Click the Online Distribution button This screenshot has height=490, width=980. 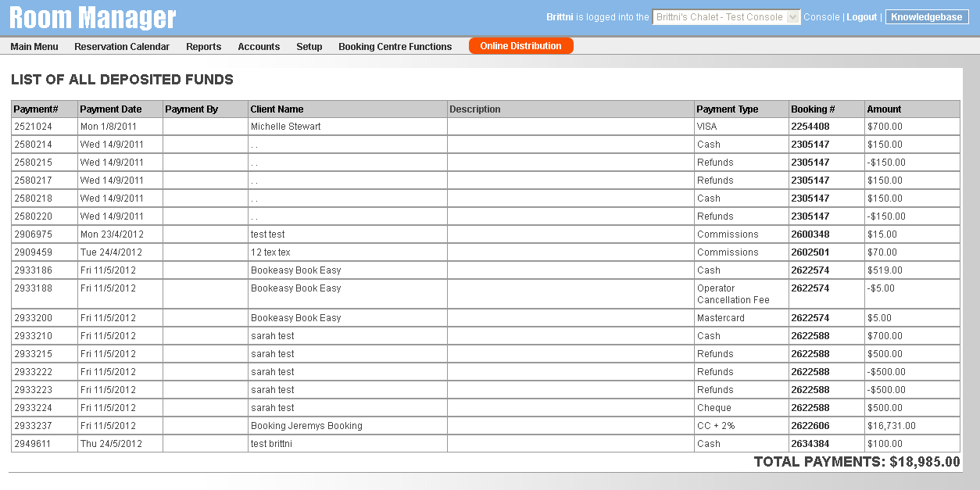pyautogui.click(x=520, y=46)
